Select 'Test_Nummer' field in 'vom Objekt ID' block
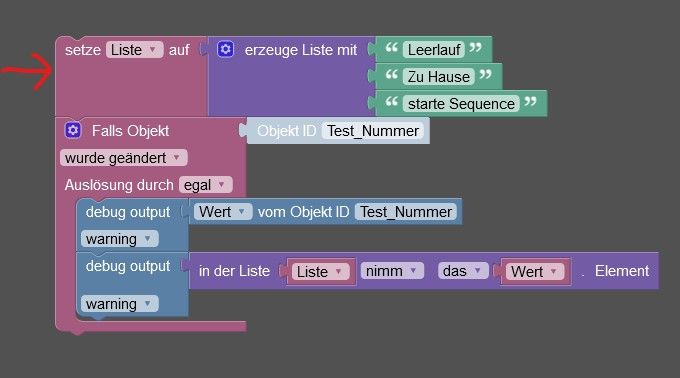This screenshot has height=378, width=680. pyautogui.click(x=406, y=212)
